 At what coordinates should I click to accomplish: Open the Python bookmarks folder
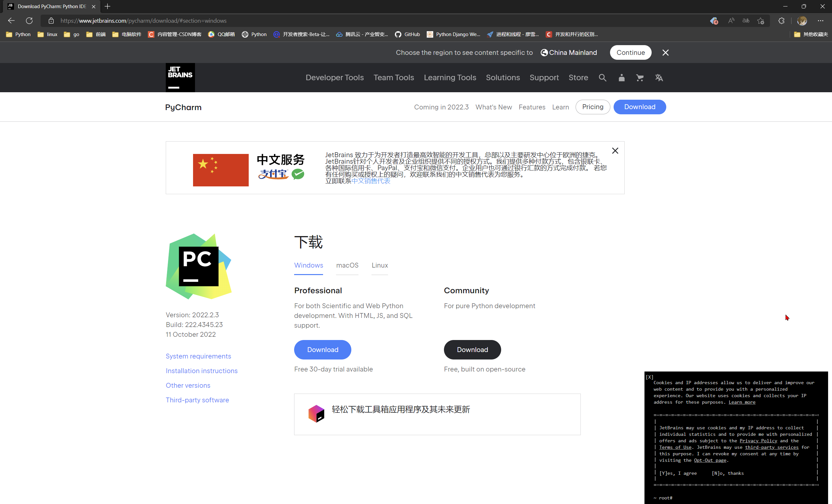pos(19,34)
